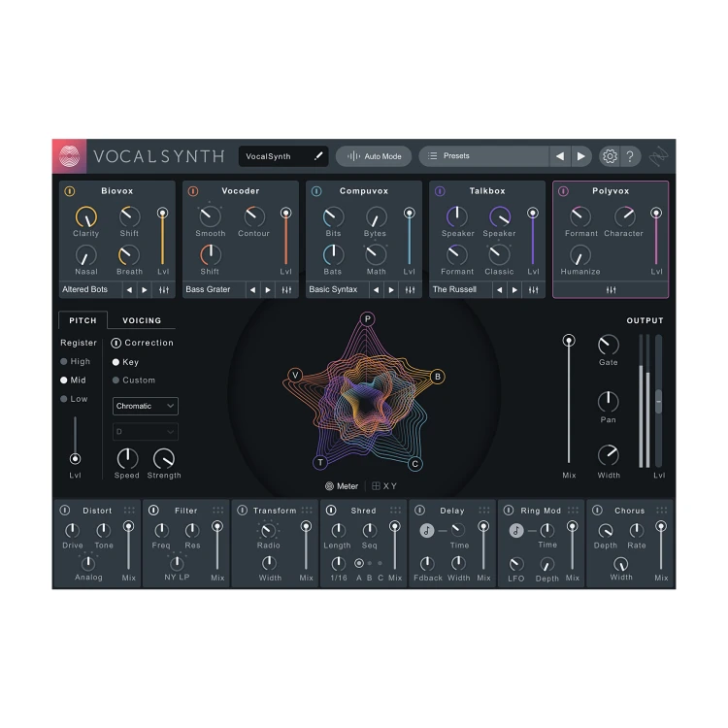Switch visualizer to Meter view
This screenshot has height=728, width=728.
click(342, 486)
